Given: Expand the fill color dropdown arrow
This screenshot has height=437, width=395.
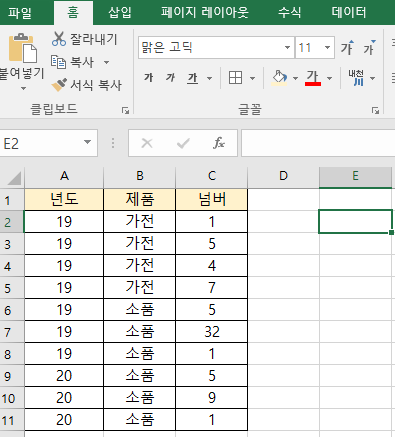Looking at the screenshot, I should [295, 79].
